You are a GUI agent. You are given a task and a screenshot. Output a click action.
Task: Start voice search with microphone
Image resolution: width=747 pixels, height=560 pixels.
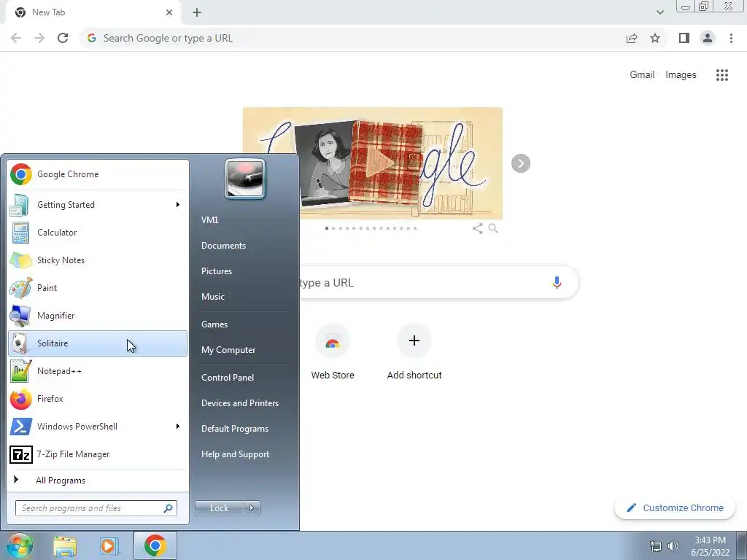coord(557,282)
